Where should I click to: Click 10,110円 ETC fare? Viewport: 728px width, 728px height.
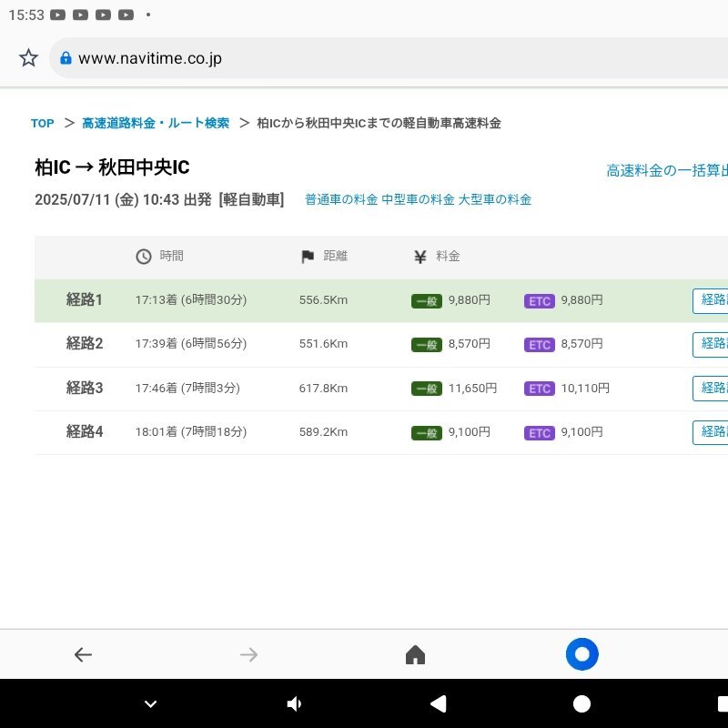click(x=585, y=389)
